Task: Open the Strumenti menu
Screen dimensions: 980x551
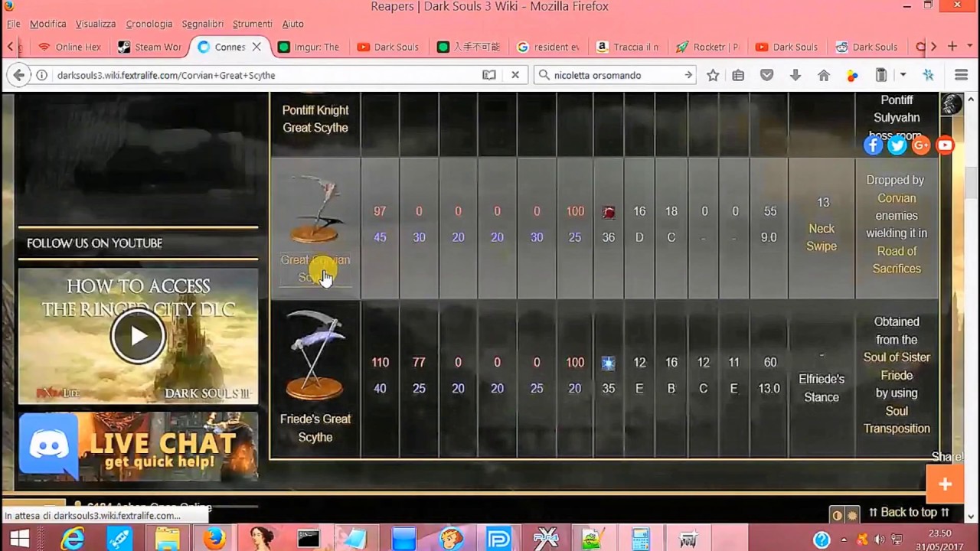Action: (252, 24)
